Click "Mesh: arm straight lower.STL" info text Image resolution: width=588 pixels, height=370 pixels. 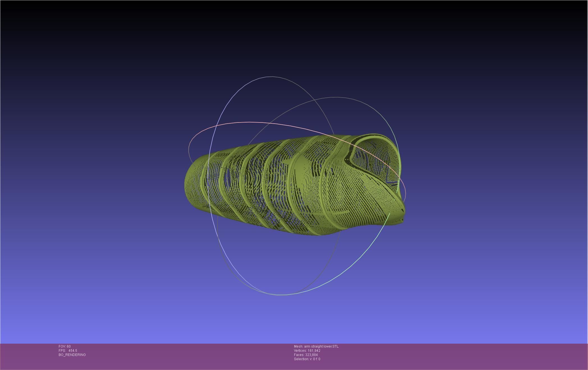tap(316, 346)
